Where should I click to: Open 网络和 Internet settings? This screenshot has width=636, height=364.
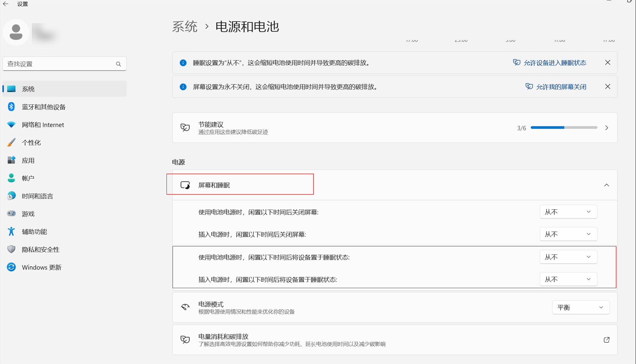(x=42, y=125)
